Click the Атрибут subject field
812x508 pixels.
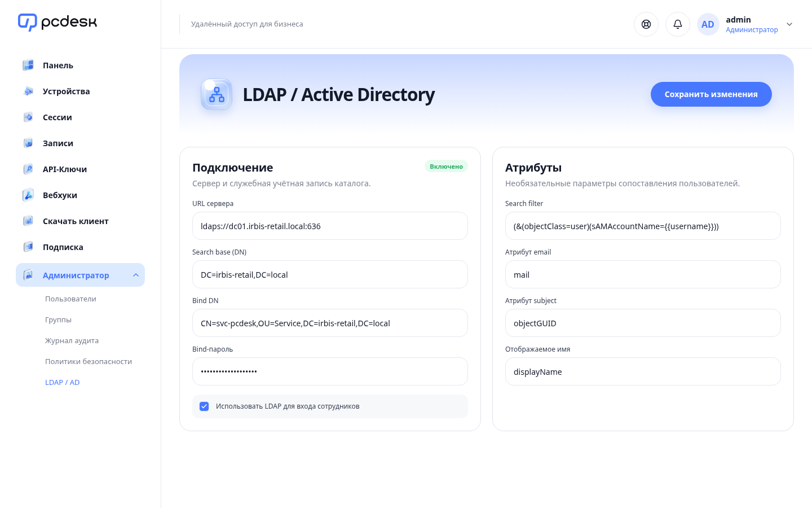point(643,323)
